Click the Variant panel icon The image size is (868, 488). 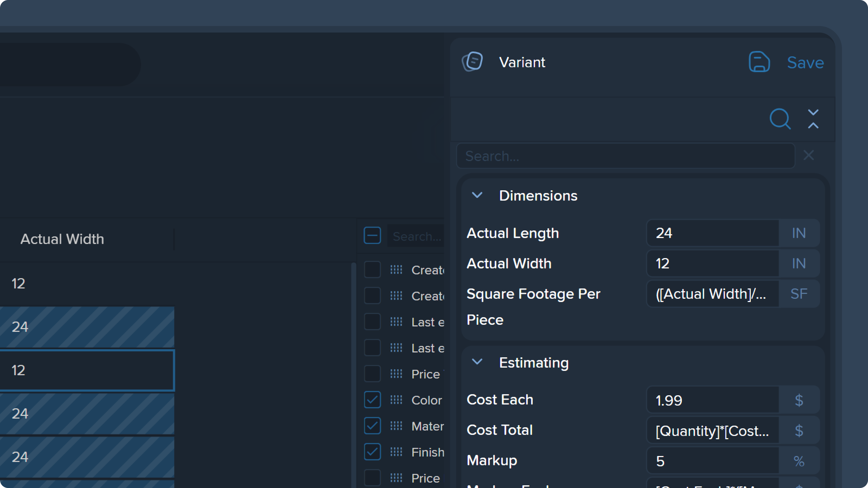pyautogui.click(x=472, y=62)
